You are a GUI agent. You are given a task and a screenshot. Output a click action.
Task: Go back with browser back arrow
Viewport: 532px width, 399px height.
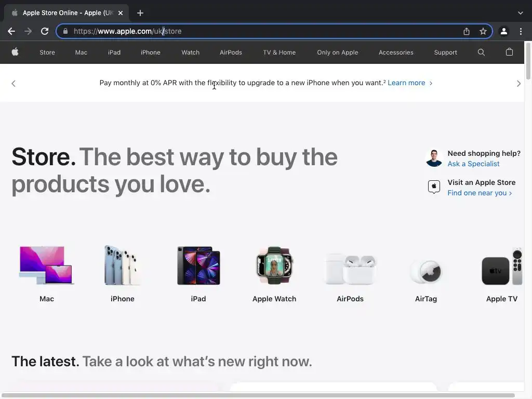click(11, 31)
